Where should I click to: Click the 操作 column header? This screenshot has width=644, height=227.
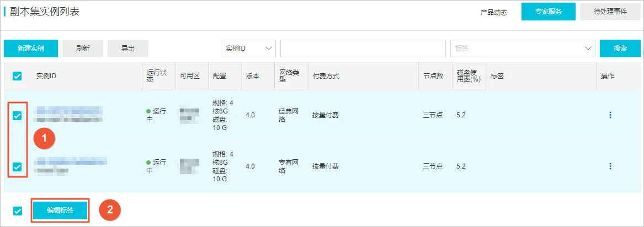tap(608, 76)
